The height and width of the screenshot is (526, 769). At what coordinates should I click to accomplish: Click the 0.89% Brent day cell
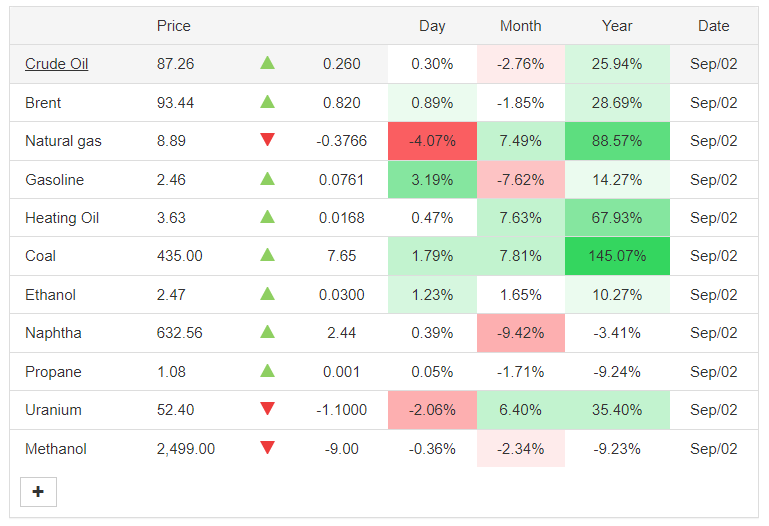pyautogui.click(x=432, y=103)
